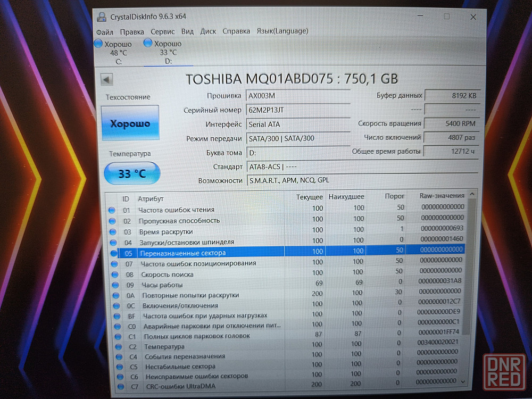The image size is (532, 399).
Task: Open the Сервис menu
Action: [162, 31]
